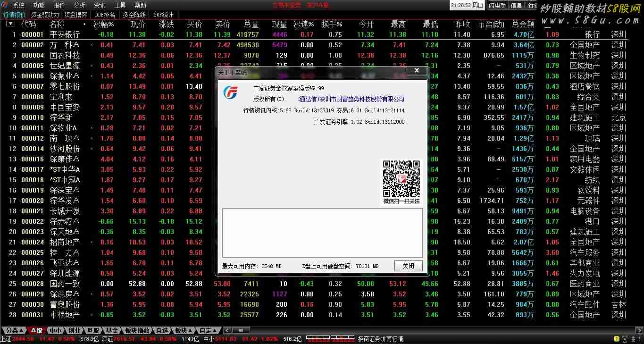Close the 关于本系统 dialog with the X icon
The width and height of the screenshot is (644, 344).
click(417, 71)
